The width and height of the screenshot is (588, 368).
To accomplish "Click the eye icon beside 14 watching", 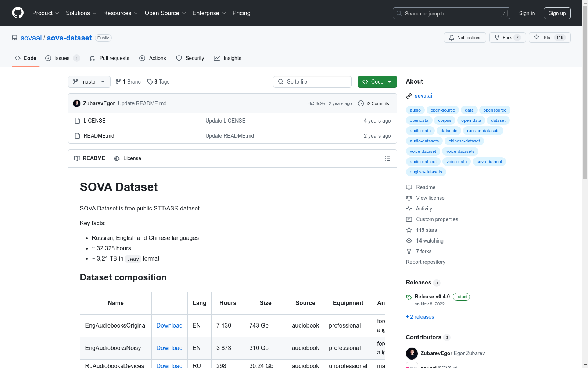I will [409, 241].
